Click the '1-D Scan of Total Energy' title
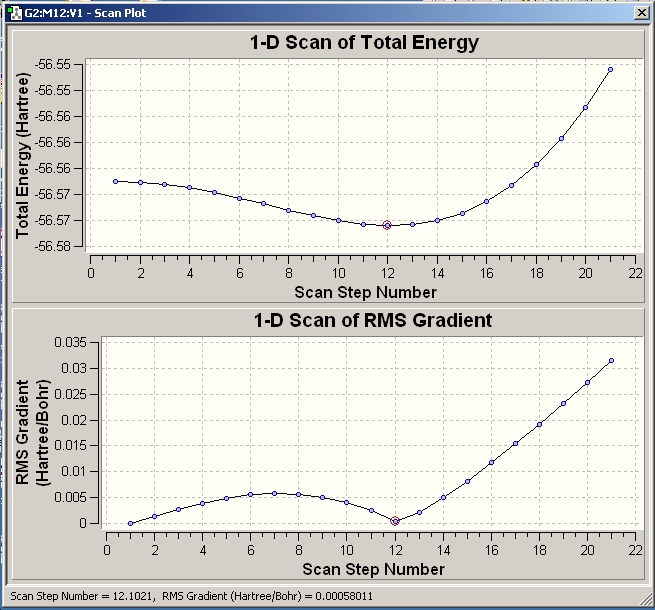This screenshot has height=610, width=655. [x=364, y=42]
